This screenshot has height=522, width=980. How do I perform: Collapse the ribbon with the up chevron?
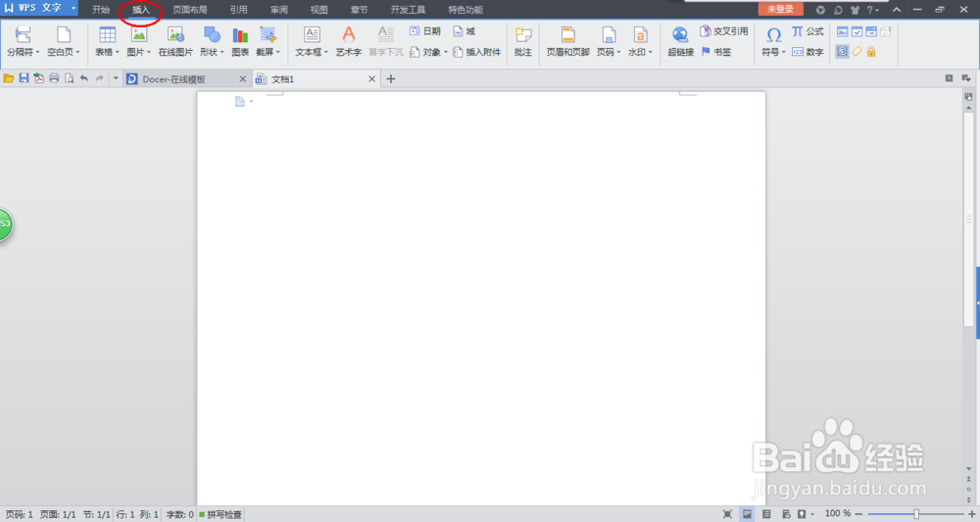(897, 10)
